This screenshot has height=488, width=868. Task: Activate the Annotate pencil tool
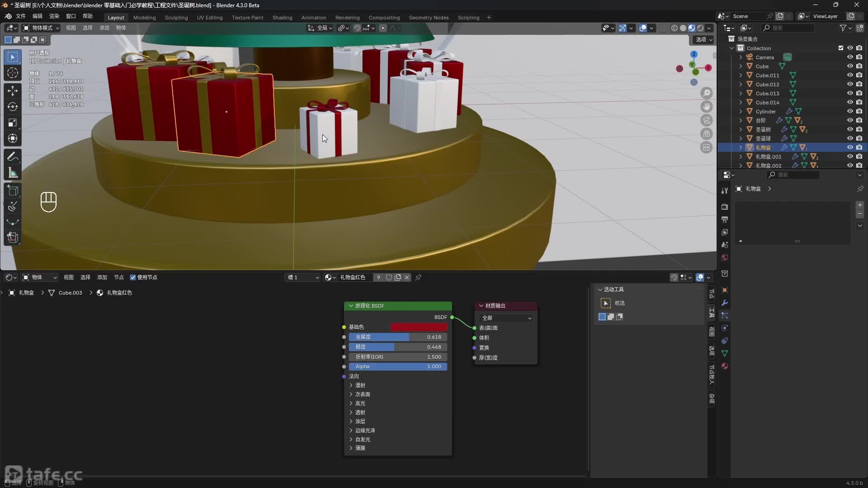point(13,157)
